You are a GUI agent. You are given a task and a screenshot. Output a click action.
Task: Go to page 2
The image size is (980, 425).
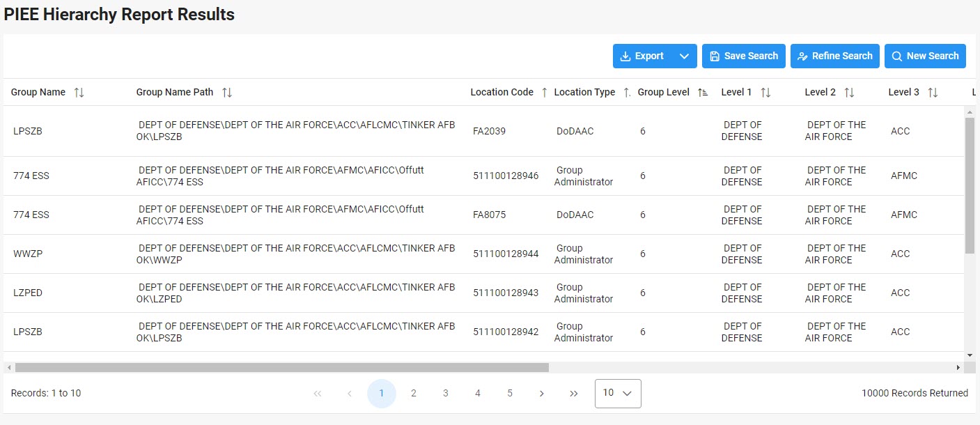(x=413, y=394)
